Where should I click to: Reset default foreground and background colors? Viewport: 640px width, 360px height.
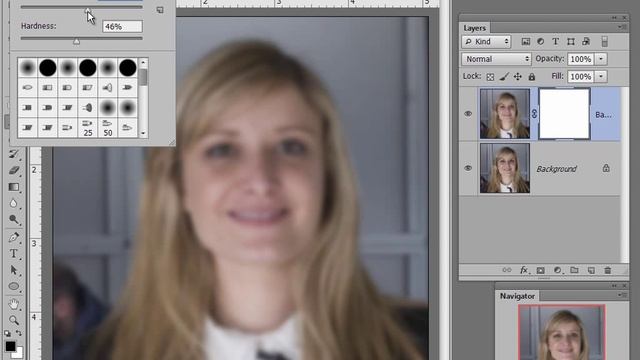coord(7,333)
